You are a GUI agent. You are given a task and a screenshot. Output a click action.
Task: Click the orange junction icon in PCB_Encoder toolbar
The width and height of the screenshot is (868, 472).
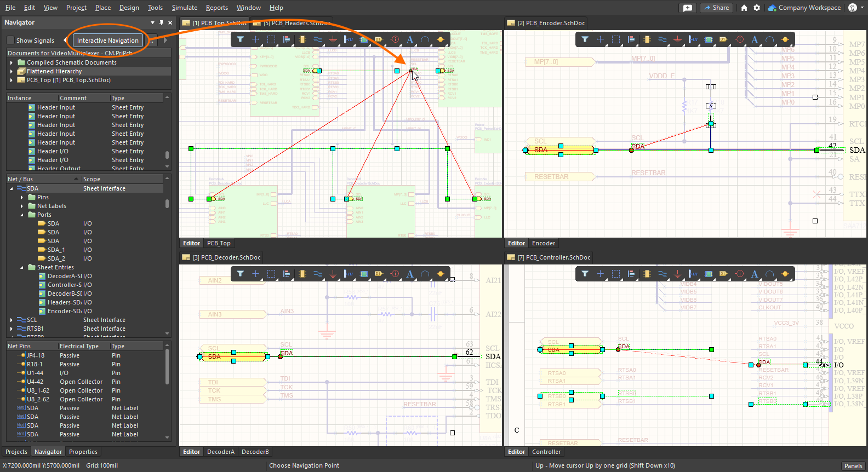click(785, 39)
